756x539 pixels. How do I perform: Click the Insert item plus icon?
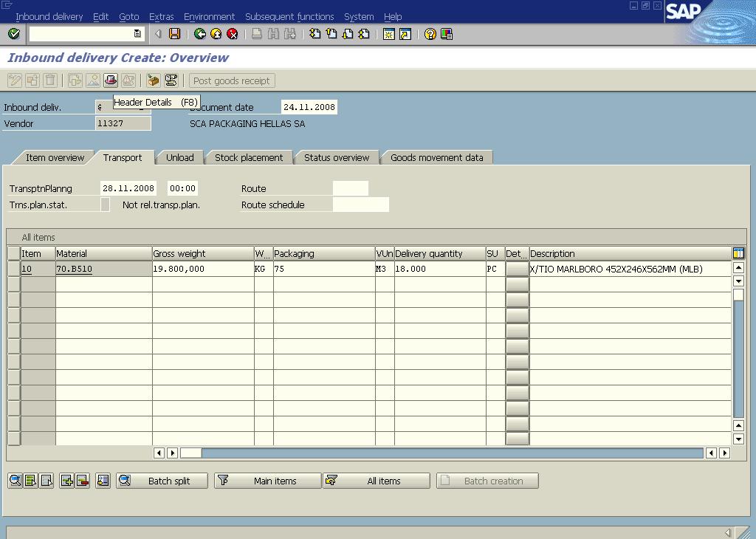(x=67, y=480)
